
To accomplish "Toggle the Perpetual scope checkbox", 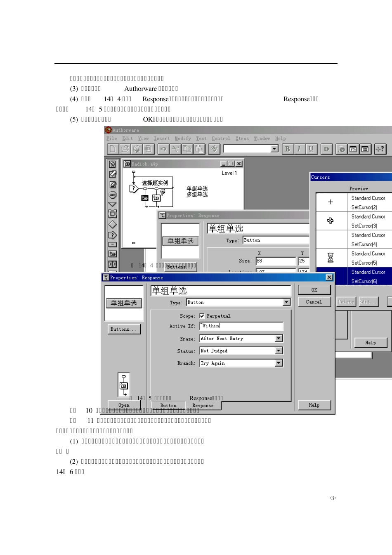I will tap(202, 316).
